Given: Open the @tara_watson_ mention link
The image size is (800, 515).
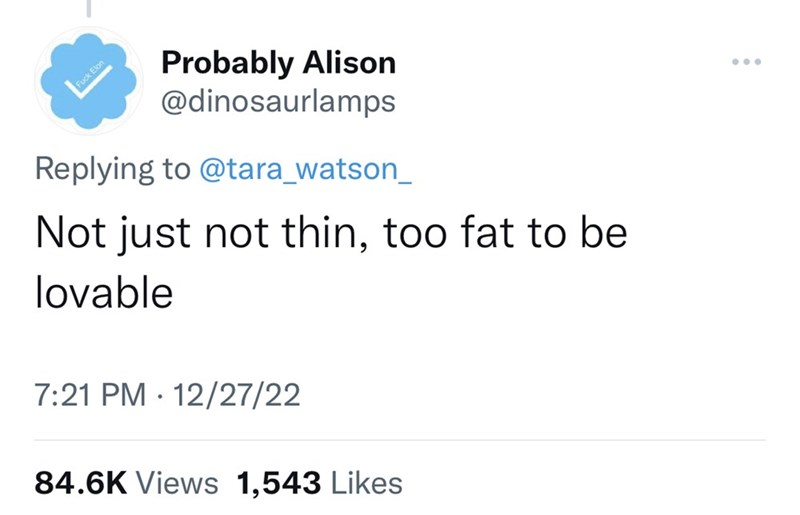Looking at the screenshot, I should [305, 169].
